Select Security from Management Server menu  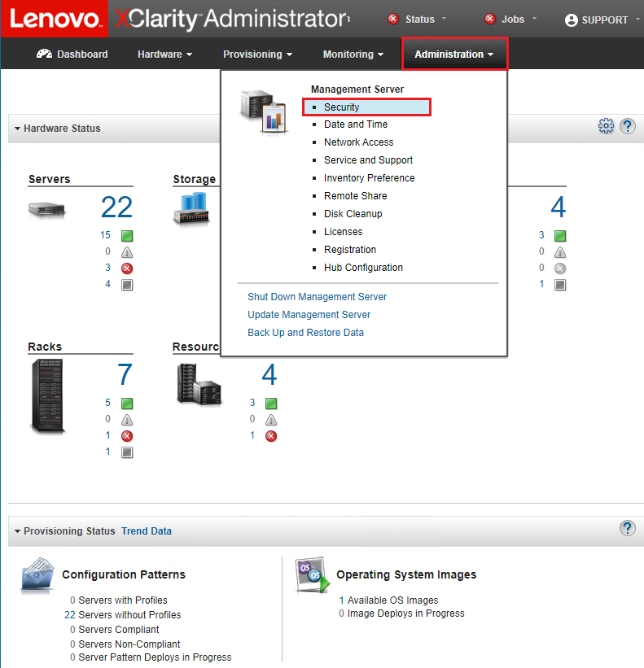[x=341, y=107]
